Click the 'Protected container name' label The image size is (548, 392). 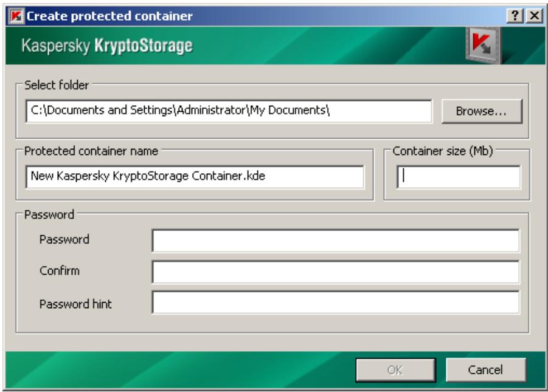click(91, 151)
